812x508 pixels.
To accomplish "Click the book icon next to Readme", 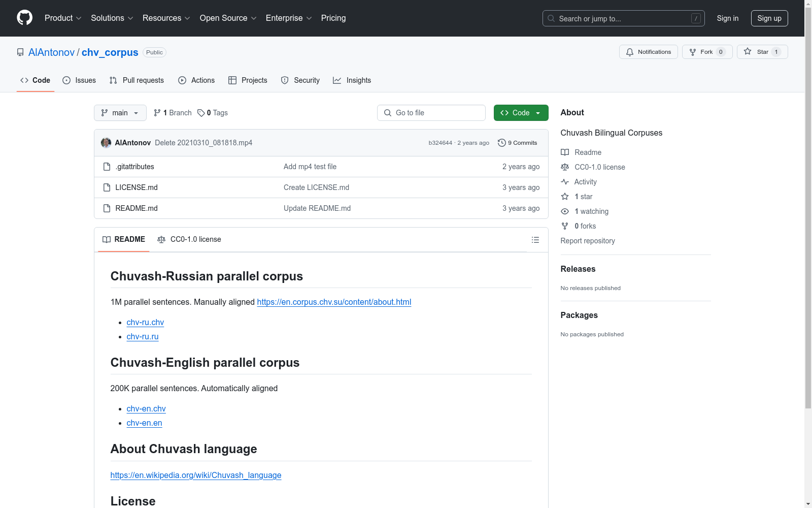I will [565, 152].
